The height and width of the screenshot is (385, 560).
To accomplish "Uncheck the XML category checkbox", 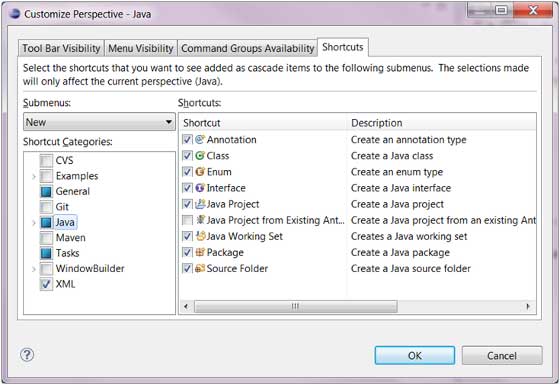I will coord(46,284).
